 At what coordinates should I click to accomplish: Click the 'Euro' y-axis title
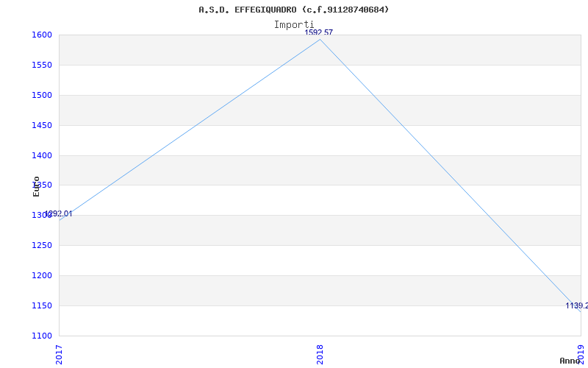point(36,186)
